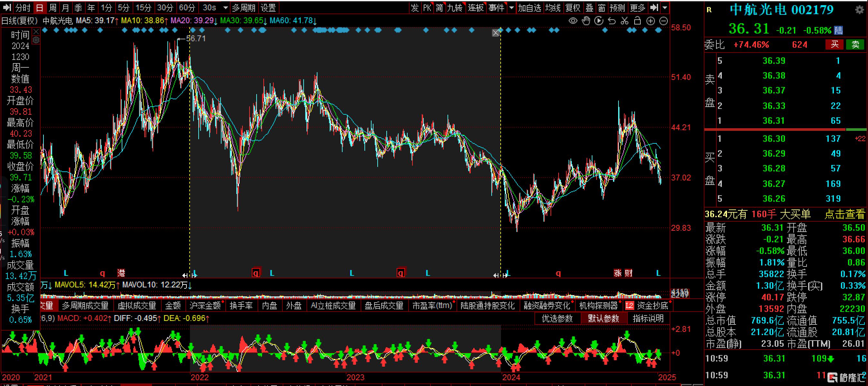Image resolution: width=868 pixels, height=386 pixels.
Task: Click the red 财 marker on chart
Action: pyautogui.click(x=628, y=273)
